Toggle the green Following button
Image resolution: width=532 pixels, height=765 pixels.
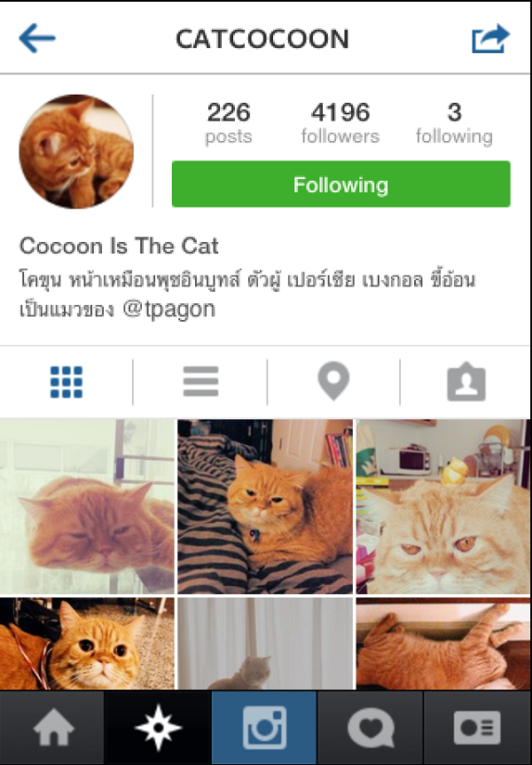point(340,183)
